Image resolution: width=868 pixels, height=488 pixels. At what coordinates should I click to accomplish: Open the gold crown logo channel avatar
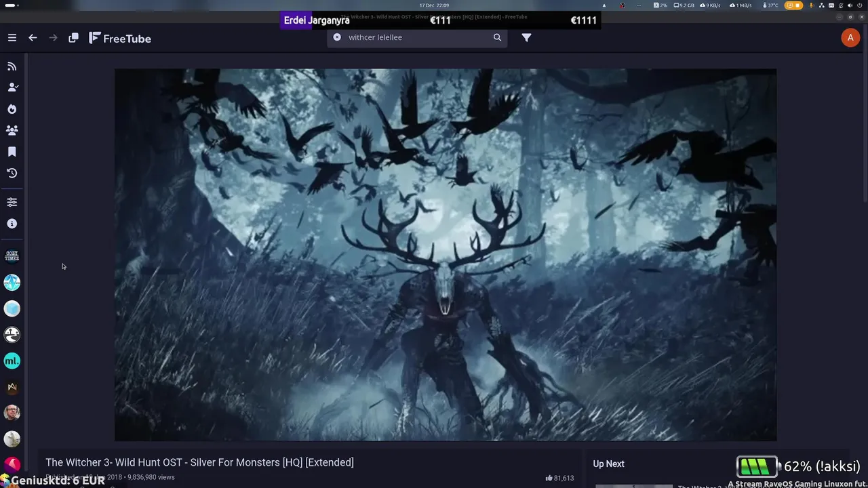[12, 387]
